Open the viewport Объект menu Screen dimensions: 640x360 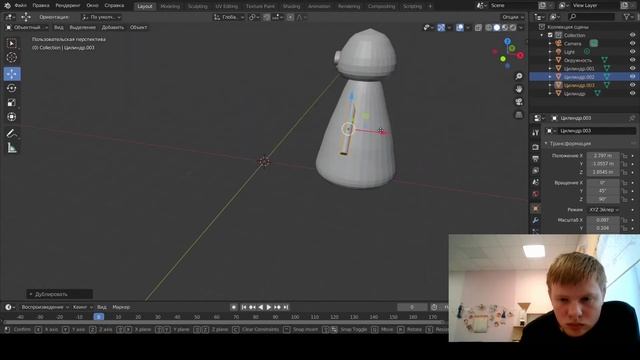[x=138, y=27]
